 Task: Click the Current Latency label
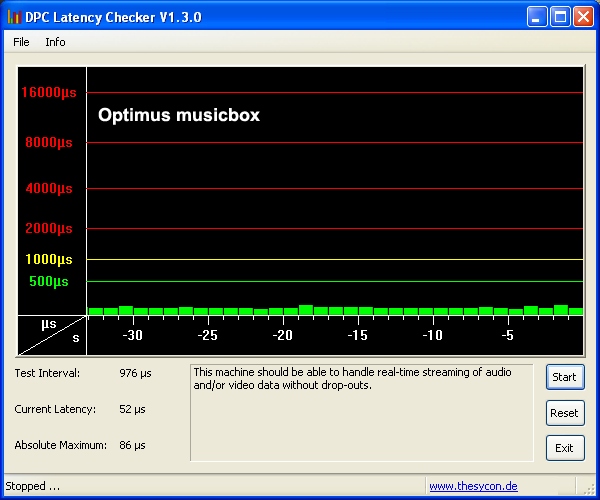click(55, 409)
